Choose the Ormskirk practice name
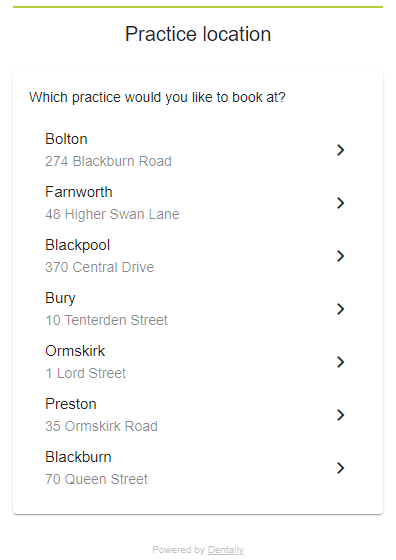This screenshot has height=560, width=396. 75,351
